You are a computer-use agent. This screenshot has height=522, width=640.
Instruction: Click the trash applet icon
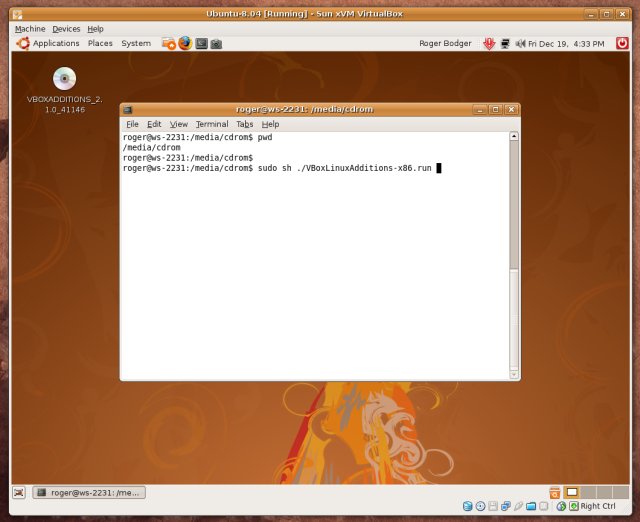(554, 493)
